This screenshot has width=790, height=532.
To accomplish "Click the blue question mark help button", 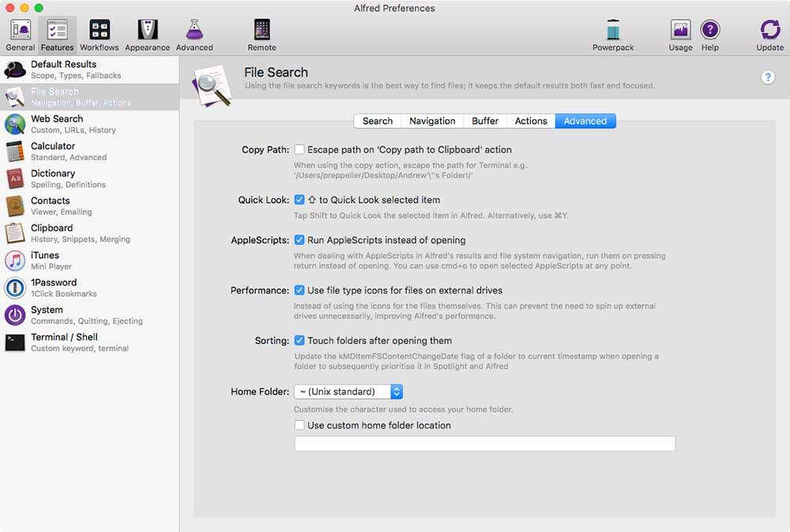I will [x=768, y=77].
